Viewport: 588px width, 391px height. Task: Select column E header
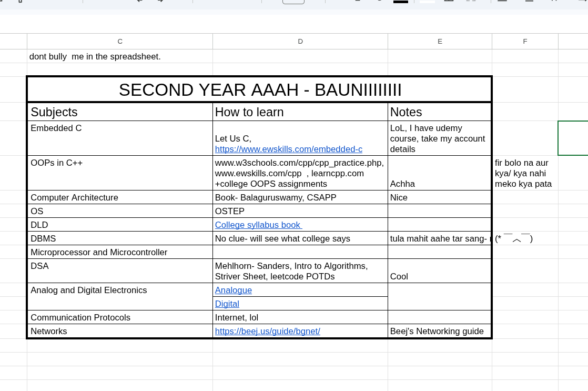tap(440, 41)
